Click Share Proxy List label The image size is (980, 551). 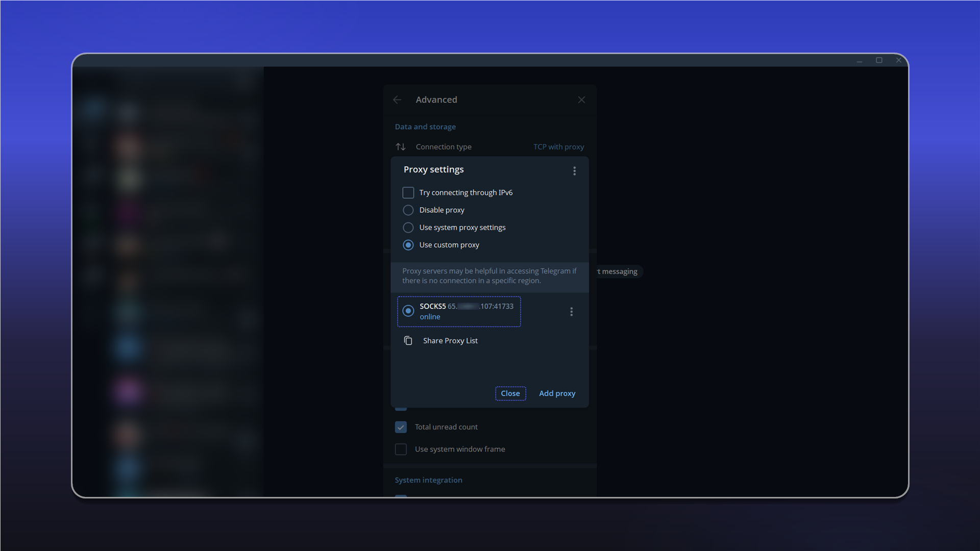[450, 341]
